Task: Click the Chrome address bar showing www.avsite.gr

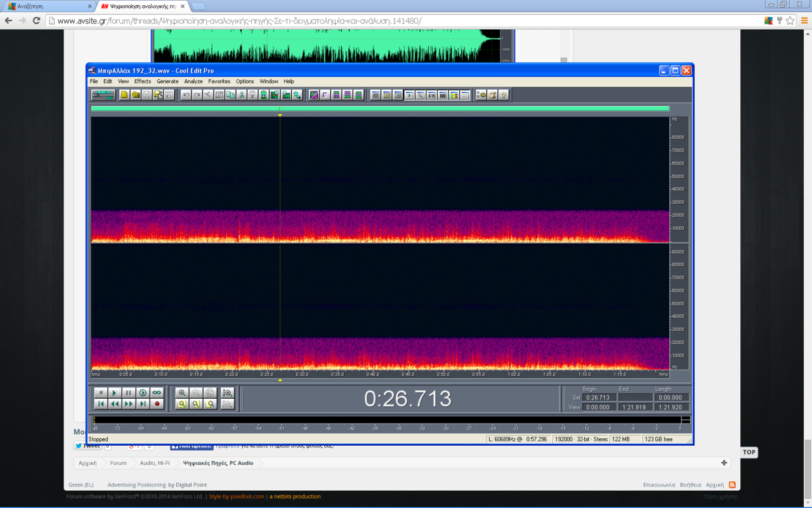Action: (406, 20)
